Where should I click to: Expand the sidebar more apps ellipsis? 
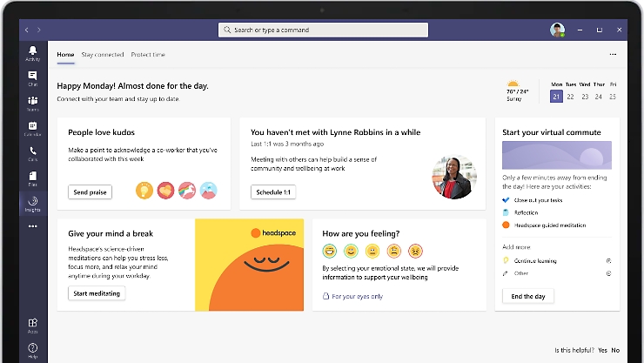pyautogui.click(x=33, y=226)
